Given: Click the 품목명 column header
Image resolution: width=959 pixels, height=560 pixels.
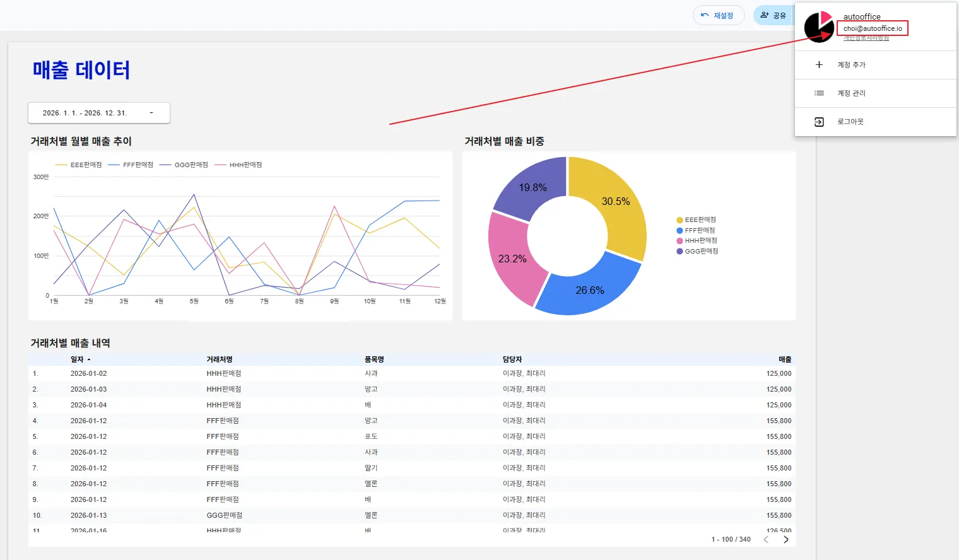Looking at the screenshot, I should [374, 359].
